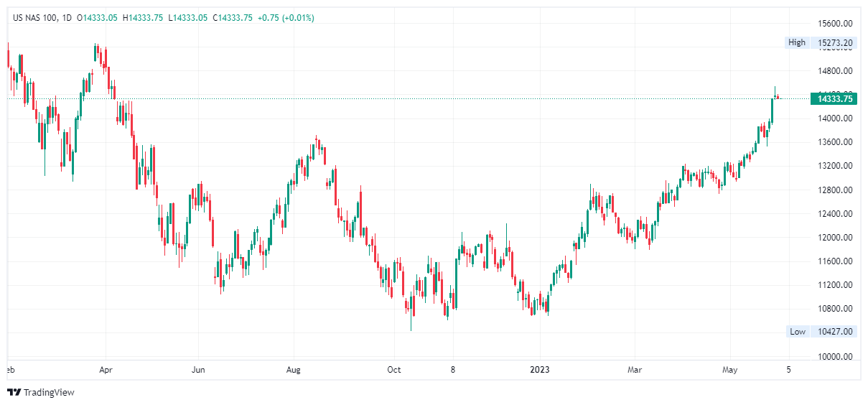Click the 10000.00 price axis label
Viewport: 868px width, 405px height.
tap(835, 357)
